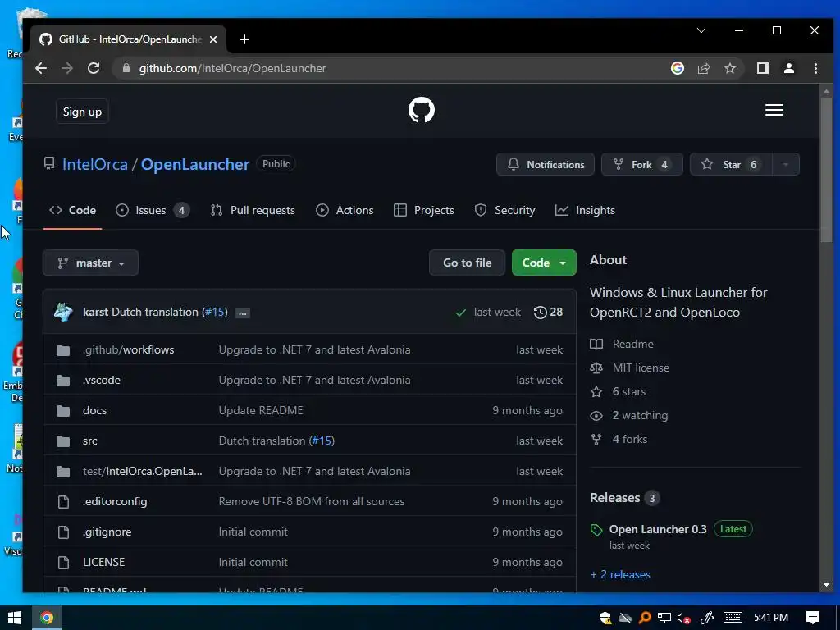
Task: Reload the GitHub page
Action: [x=94, y=69]
